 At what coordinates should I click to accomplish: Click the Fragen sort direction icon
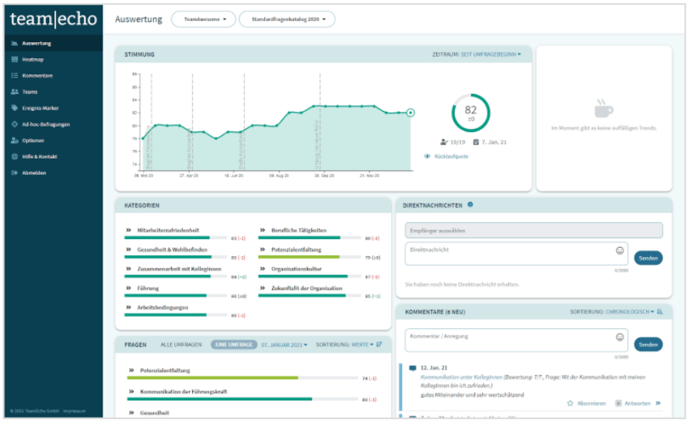tap(379, 345)
